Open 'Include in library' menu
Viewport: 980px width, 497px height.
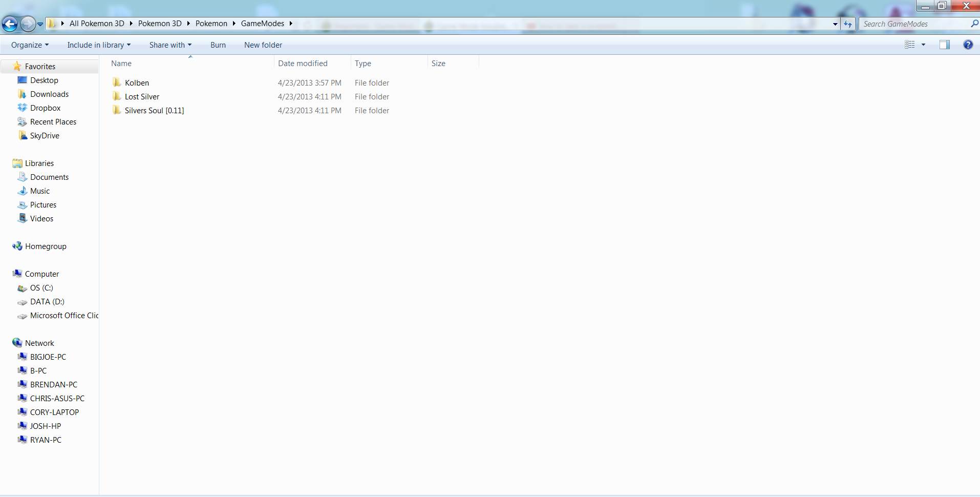click(99, 45)
